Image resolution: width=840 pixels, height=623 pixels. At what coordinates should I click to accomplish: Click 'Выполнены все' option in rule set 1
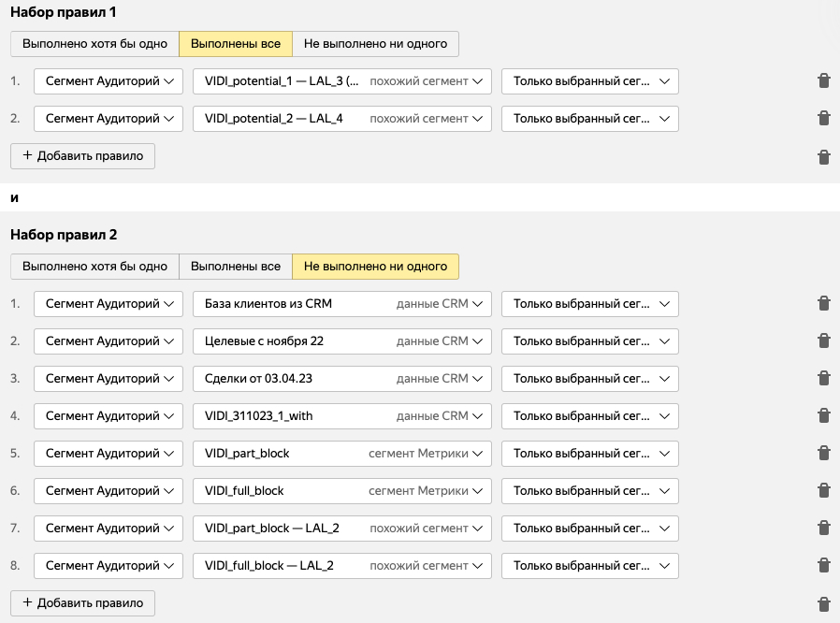pos(235,44)
